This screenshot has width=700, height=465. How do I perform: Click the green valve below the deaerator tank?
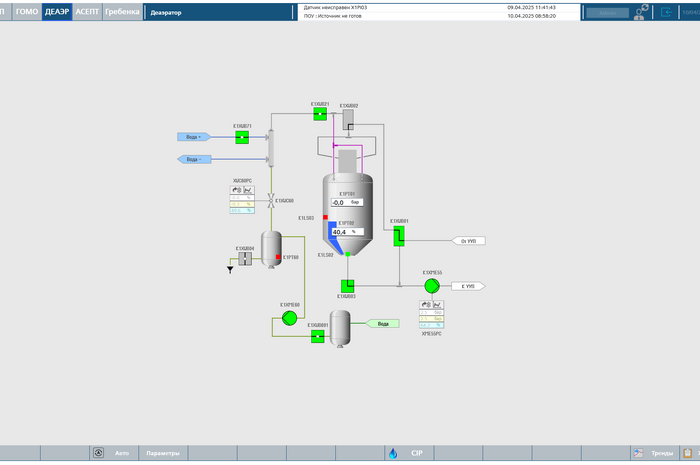point(347,286)
